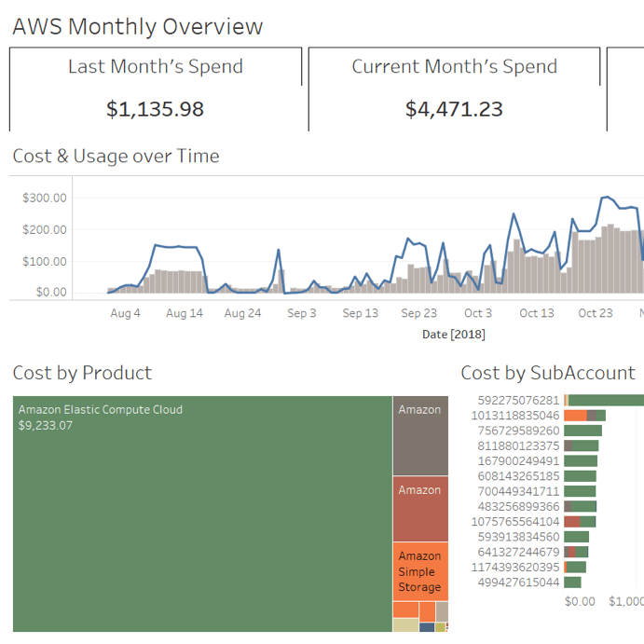Click the Aug 14 date axis label
The width and height of the screenshot is (644, 644).
click(x=185, y=313)
